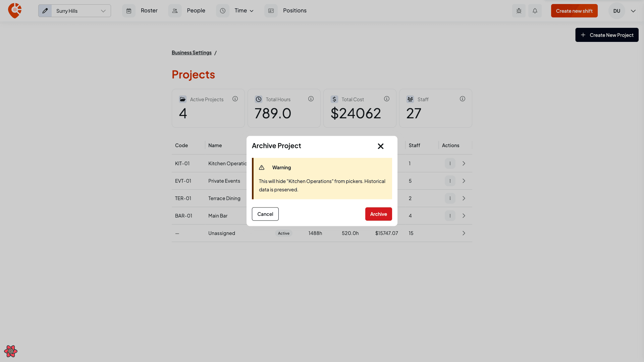Show info for Total Hours card
This screenshot has height=362, width=644.
pos(311,99)
